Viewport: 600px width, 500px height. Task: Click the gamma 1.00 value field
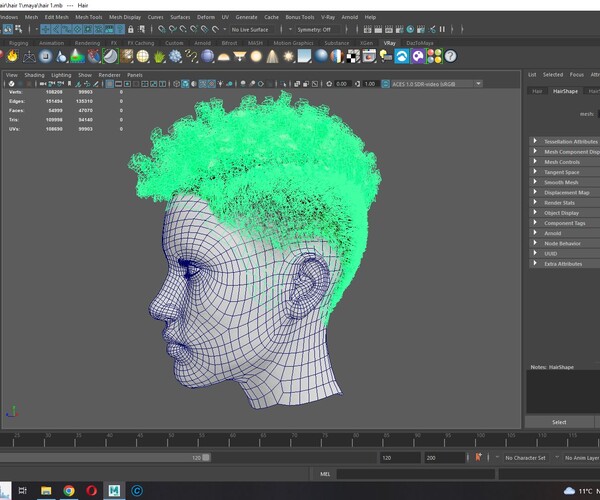click(x=370, y=84)
